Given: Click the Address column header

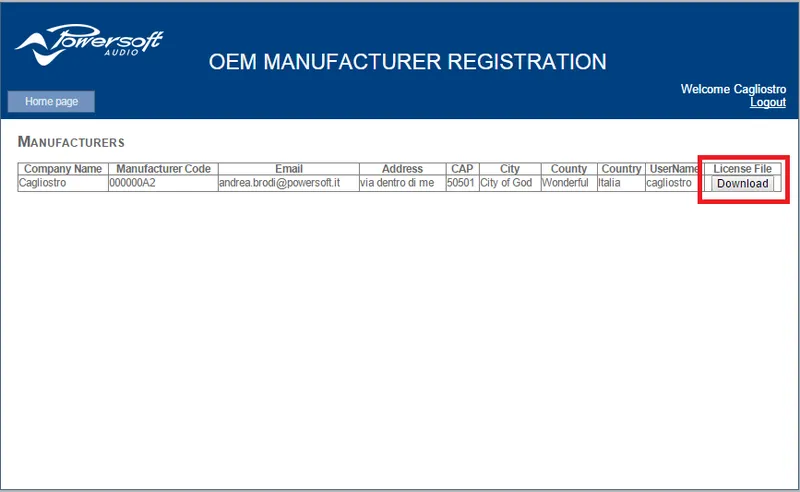Looking at the screenshot, I should (403, 169).
